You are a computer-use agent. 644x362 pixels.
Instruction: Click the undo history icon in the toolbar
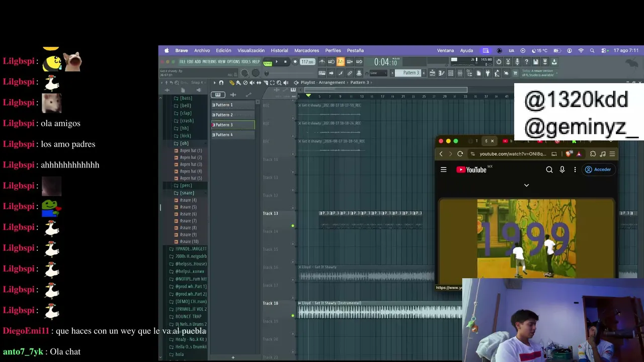pyautogui.click(x=499, y=62)
